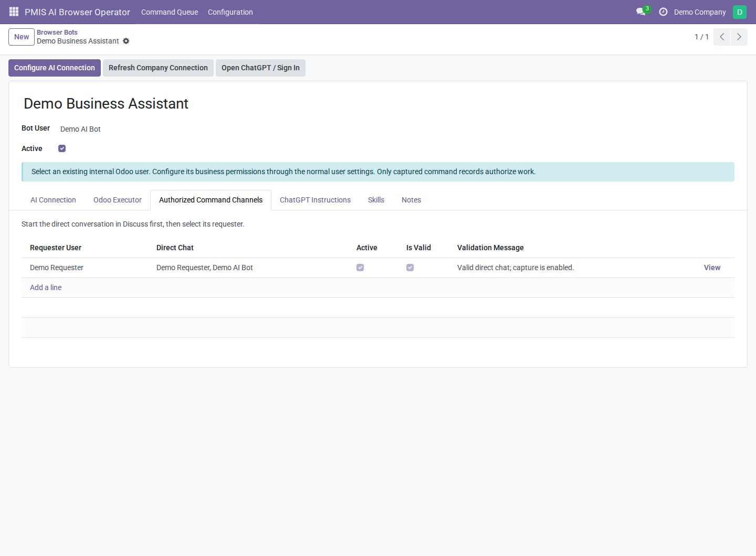Click the 1 / 1 pager counter
Screen dimensions: 756x556
tap(701, 37)
